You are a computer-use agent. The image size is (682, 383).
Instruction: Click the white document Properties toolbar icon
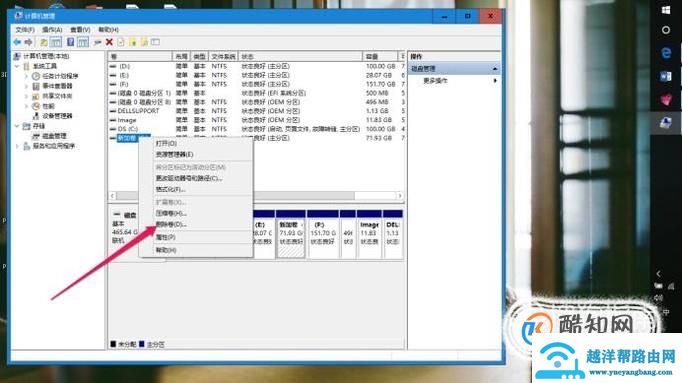point(121,42)
